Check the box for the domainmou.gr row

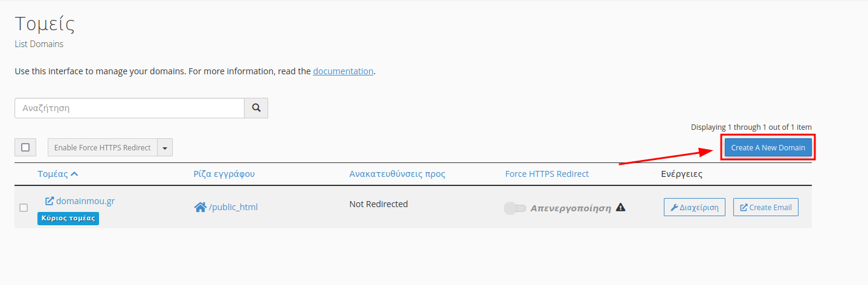[x=24, y=208]
